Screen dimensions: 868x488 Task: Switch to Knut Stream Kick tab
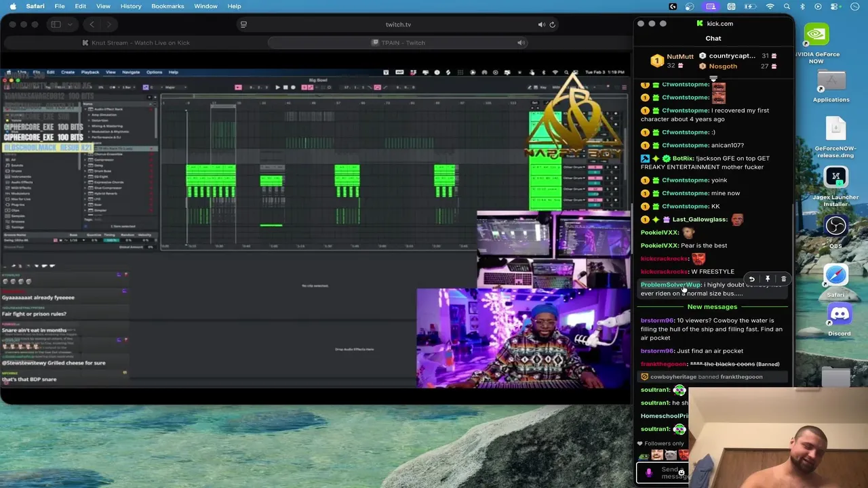[x=136, y=43]
